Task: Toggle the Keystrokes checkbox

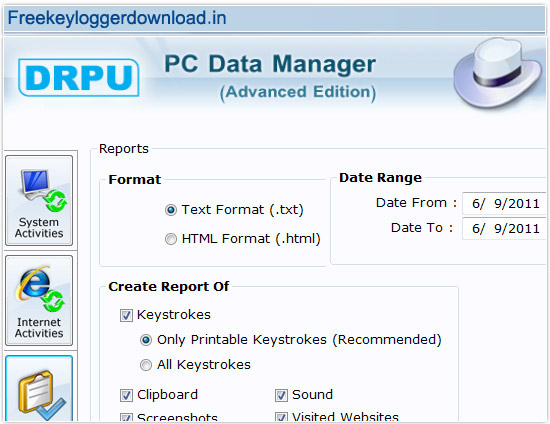Action: click(126, 315)
